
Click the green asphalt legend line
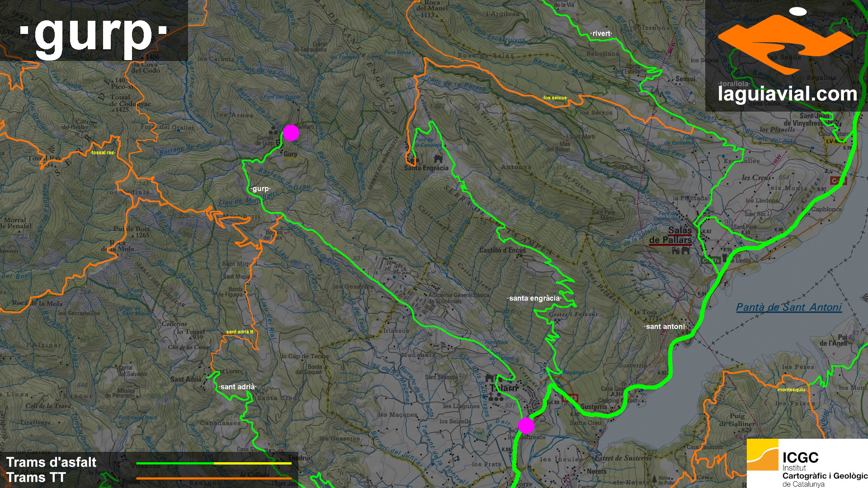[175, 463]
